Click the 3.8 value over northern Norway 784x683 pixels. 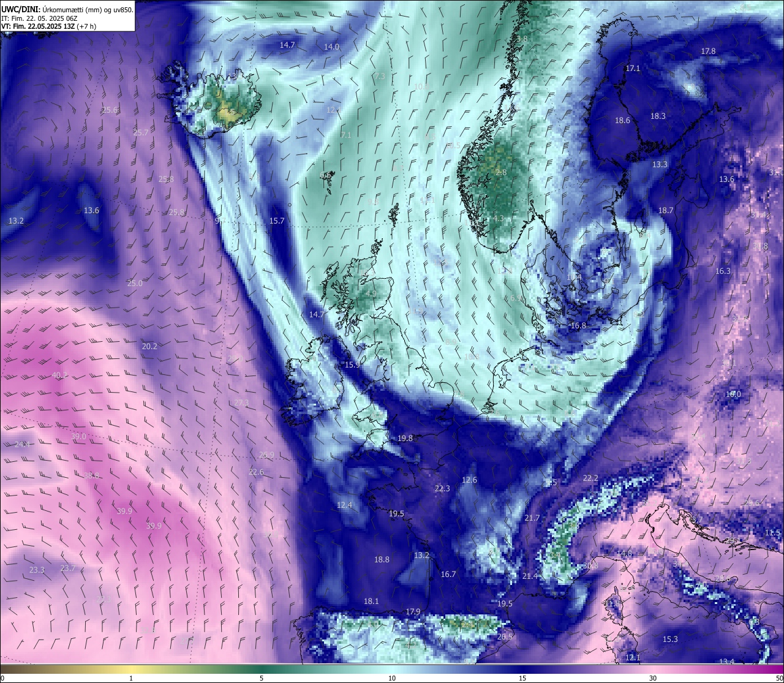pyautogui.click(x=522, y=39)
